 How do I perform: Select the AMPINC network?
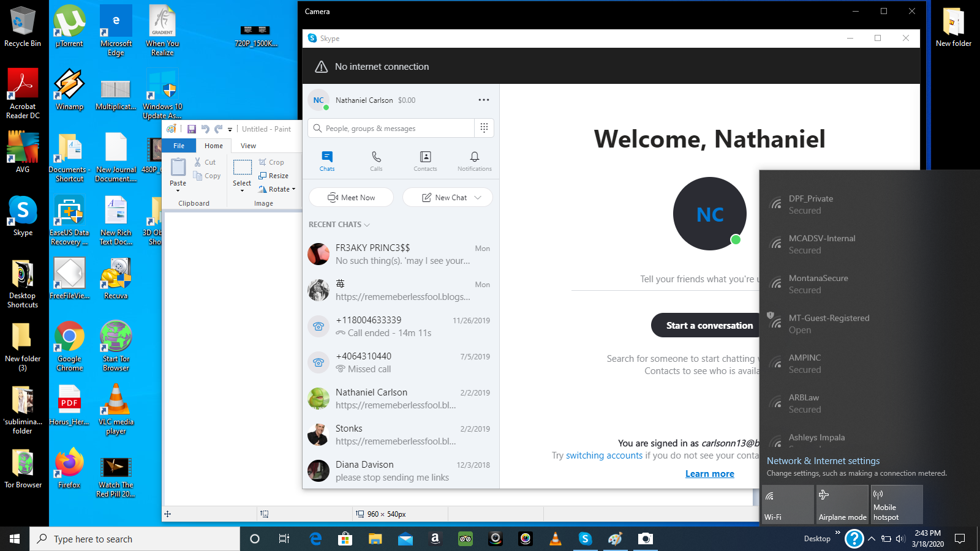(x=870, y=364)
